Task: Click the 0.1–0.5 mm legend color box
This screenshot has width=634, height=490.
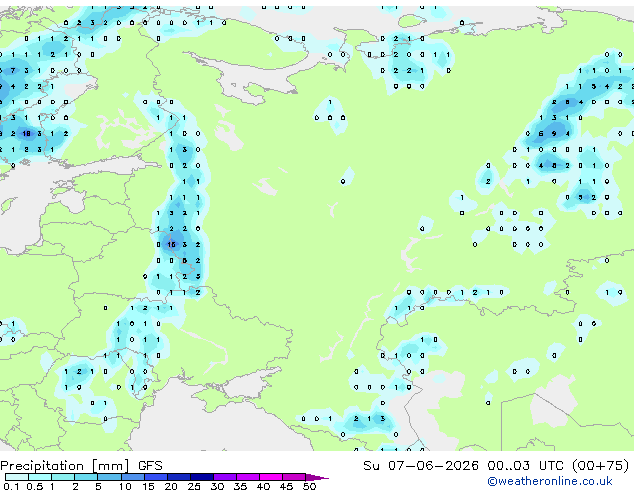Action: click(17, 477)
